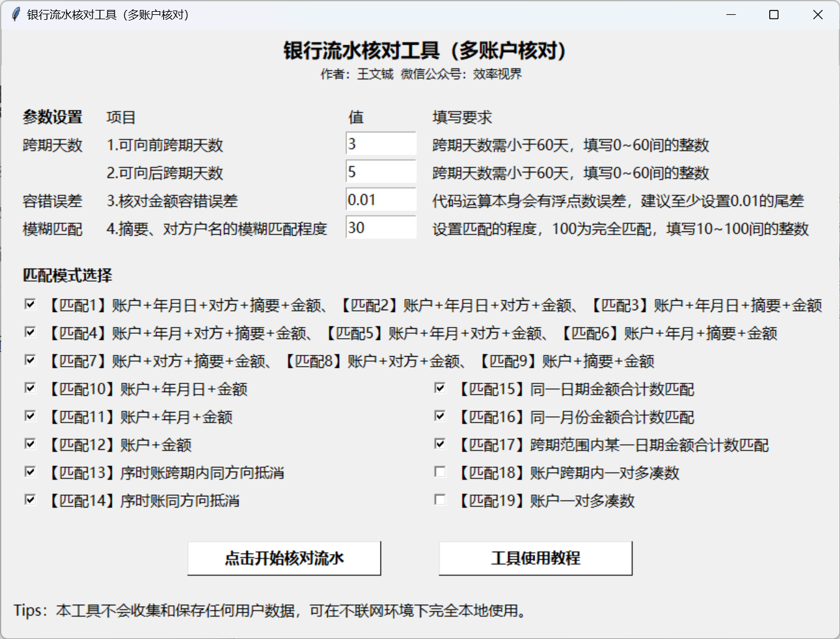Minimize the 银行流水核对工具 window
This screenshot has width=840, height=639.
point(731,14)
